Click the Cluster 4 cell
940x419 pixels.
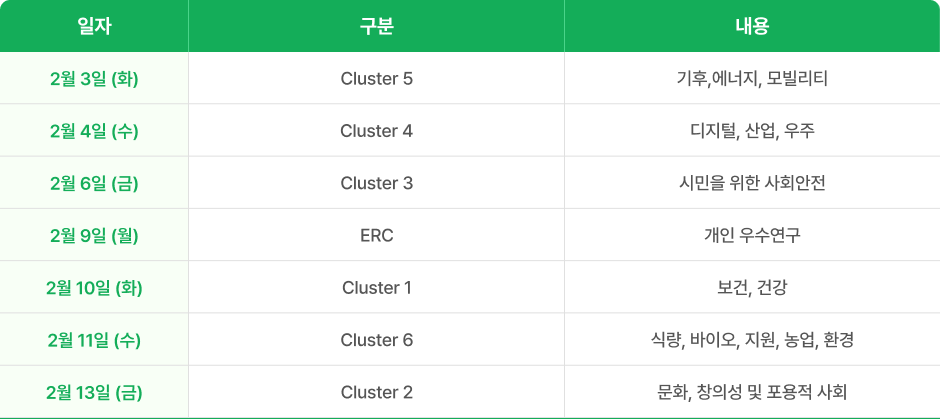point(376,131)
